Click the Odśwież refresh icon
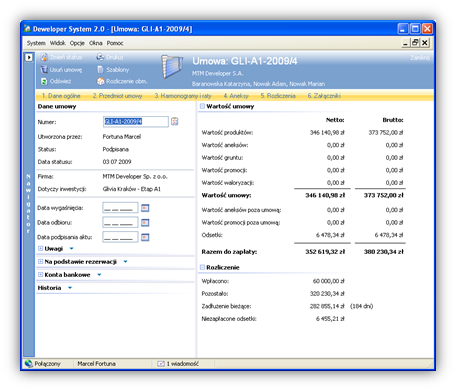The width and height of the screenshot is (456, 391). 44,81
